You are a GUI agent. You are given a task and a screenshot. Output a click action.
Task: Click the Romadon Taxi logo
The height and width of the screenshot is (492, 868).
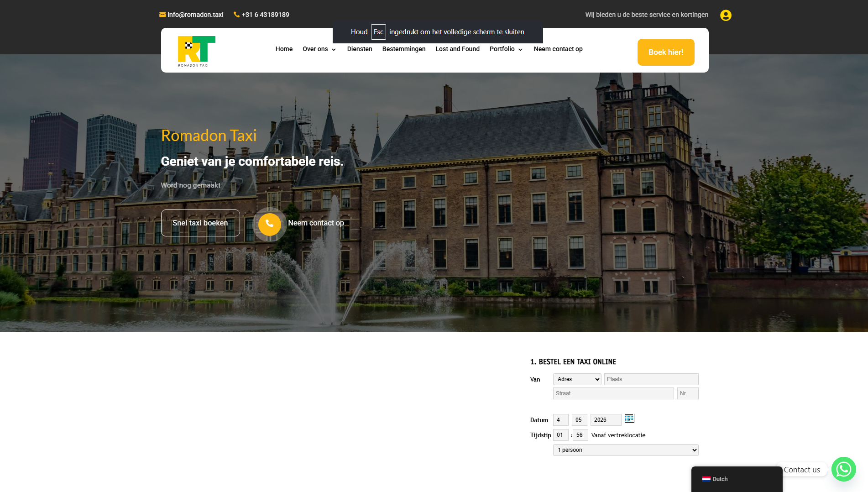point(196,51)
